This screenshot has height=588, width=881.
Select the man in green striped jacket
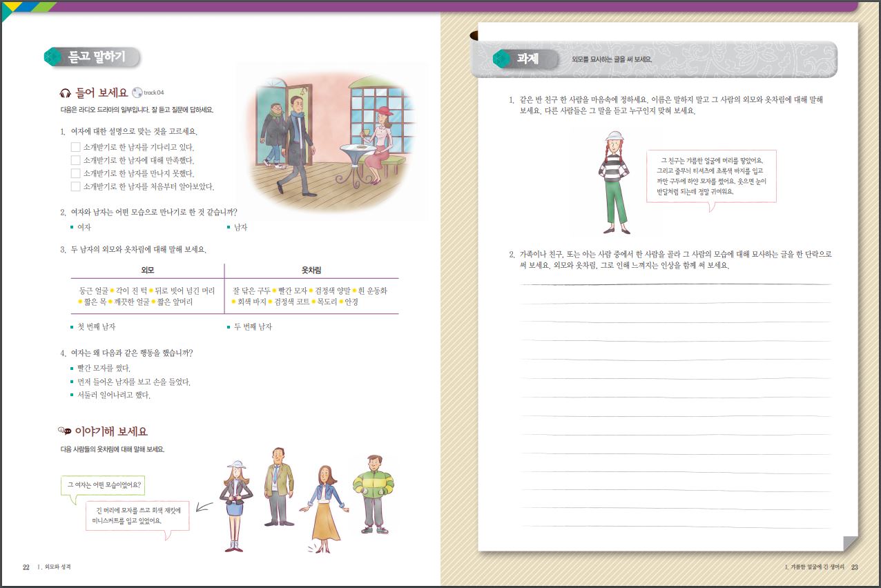[372, 493]
